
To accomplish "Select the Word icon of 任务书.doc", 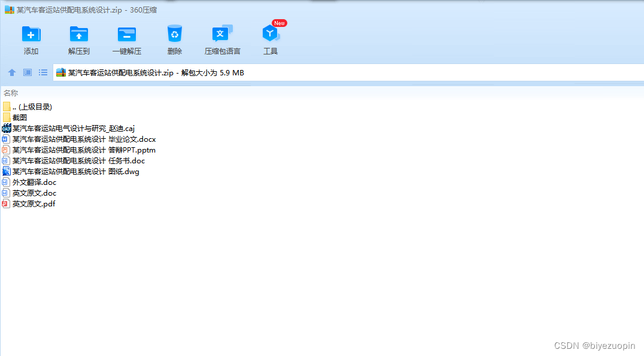I will pos(6,160).
